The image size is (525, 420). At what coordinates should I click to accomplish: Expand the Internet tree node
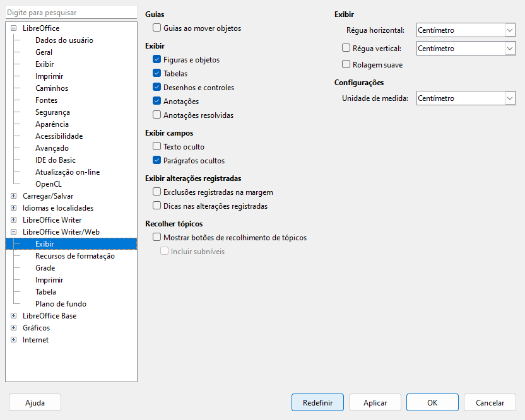pos(13,340)
